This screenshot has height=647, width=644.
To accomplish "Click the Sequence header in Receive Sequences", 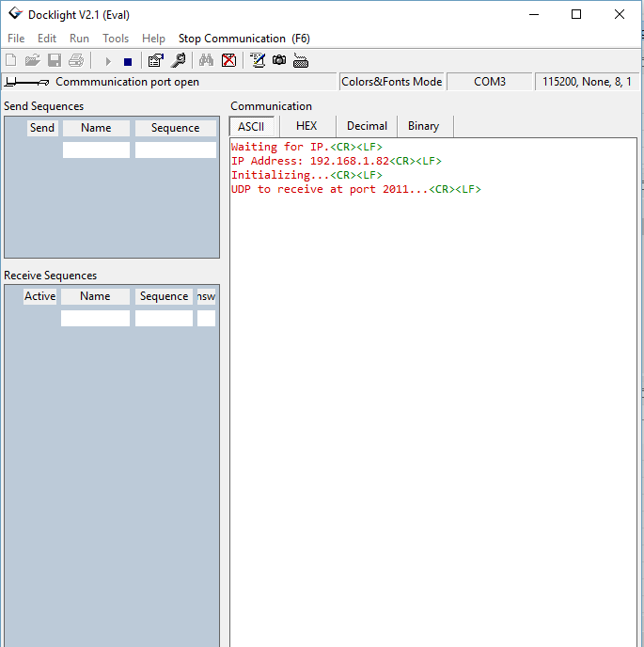I will point(164,296).
